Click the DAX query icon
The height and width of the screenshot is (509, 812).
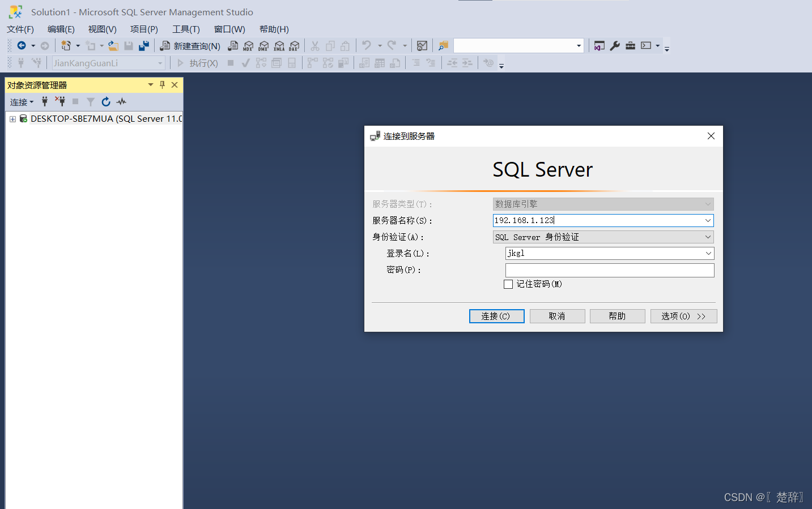click(294, 46)
